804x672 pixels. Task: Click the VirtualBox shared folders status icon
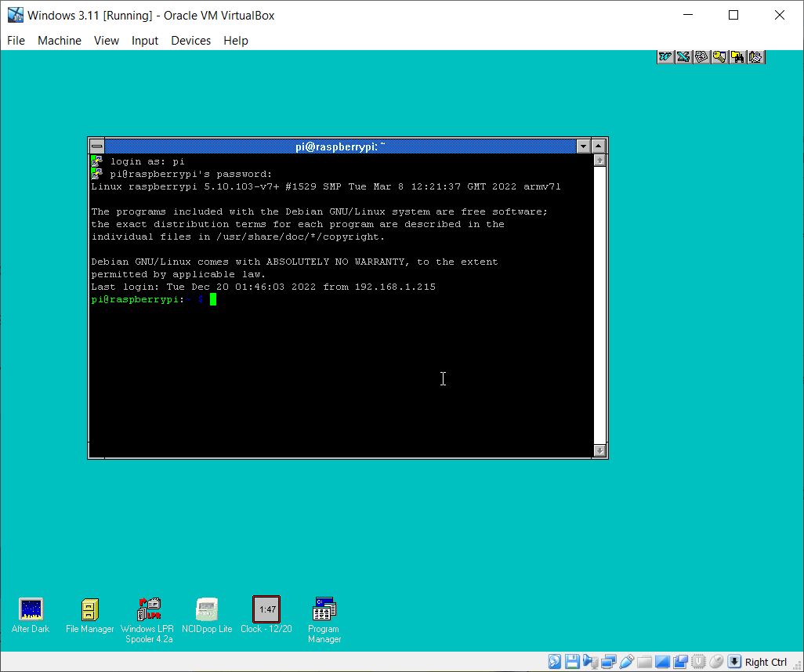click(x=645, y=661)
